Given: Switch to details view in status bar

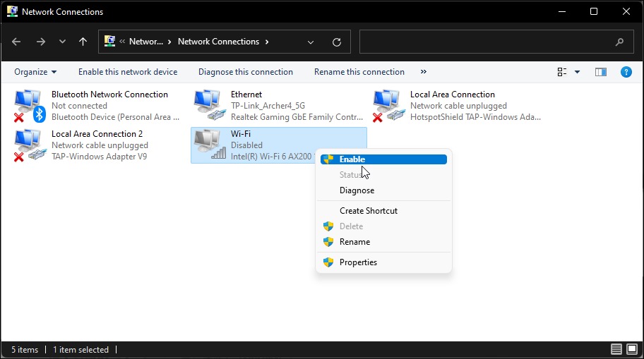Looking at the screenshot, I should click(616, 349).
